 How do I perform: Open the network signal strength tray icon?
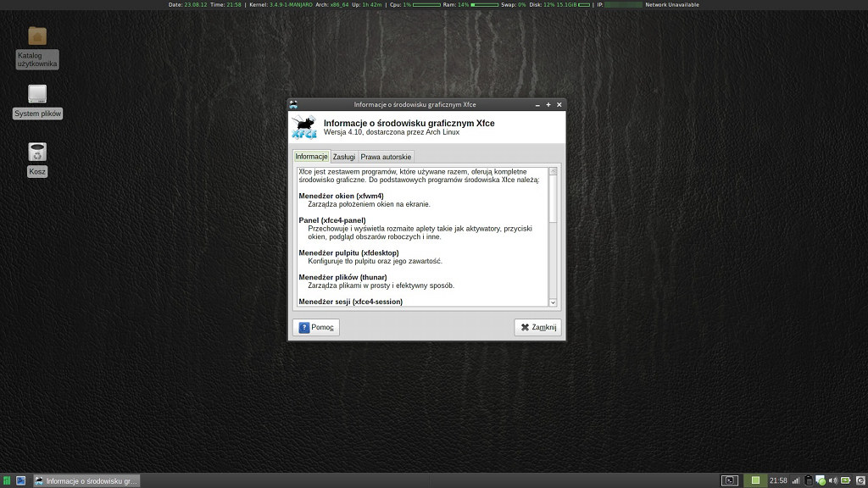[x=796, y=481]
